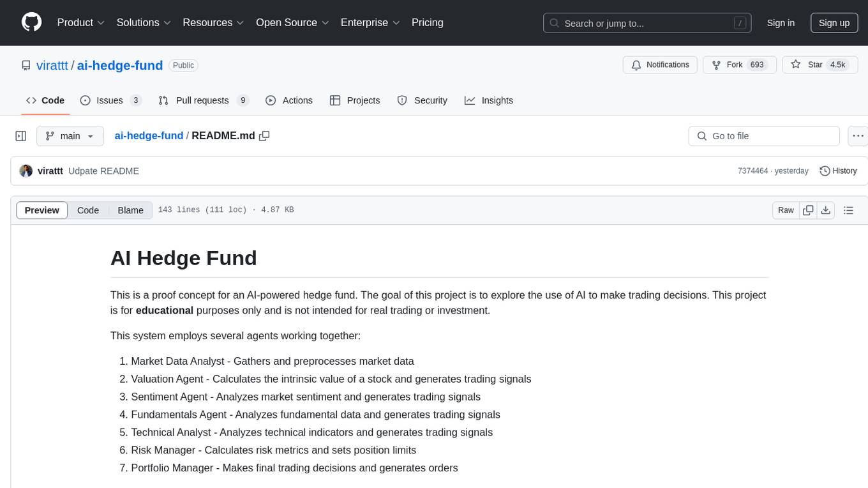The height and width of the screenshot is (488, 868).
Task: Open the GitHub home logo
Action: 31,22
